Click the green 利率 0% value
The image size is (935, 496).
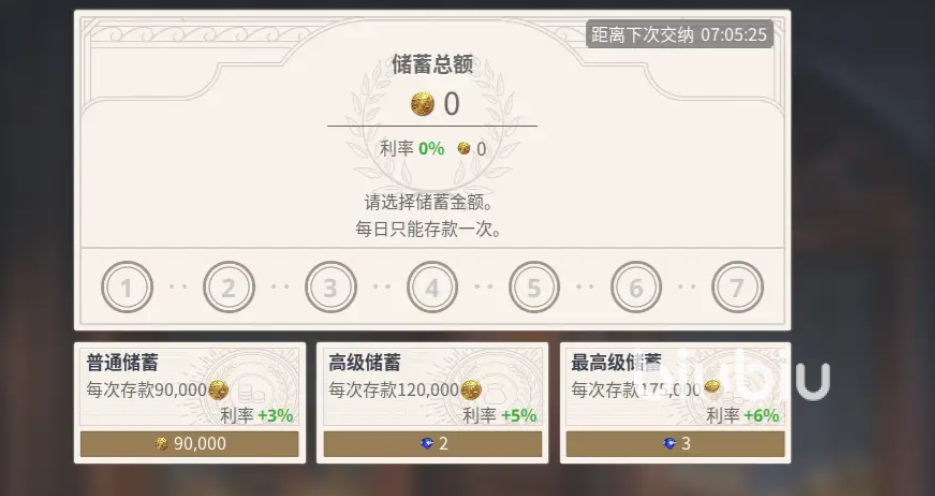[431, 148]
